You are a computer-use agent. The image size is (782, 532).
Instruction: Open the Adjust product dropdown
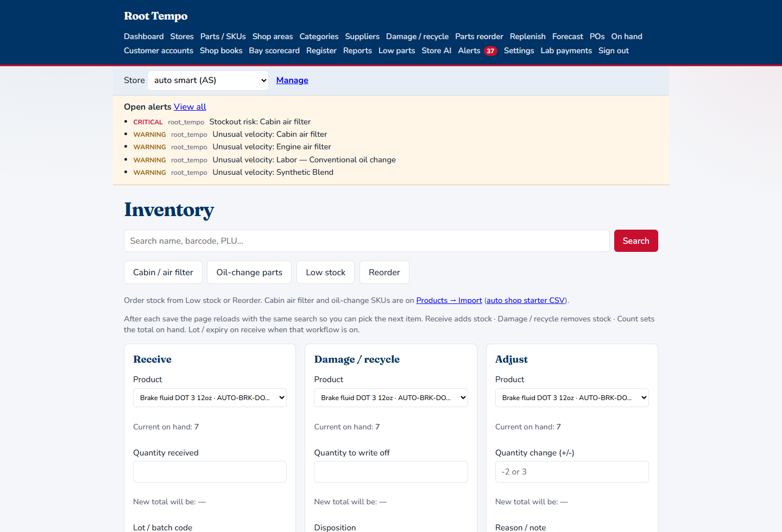(572, 397)
